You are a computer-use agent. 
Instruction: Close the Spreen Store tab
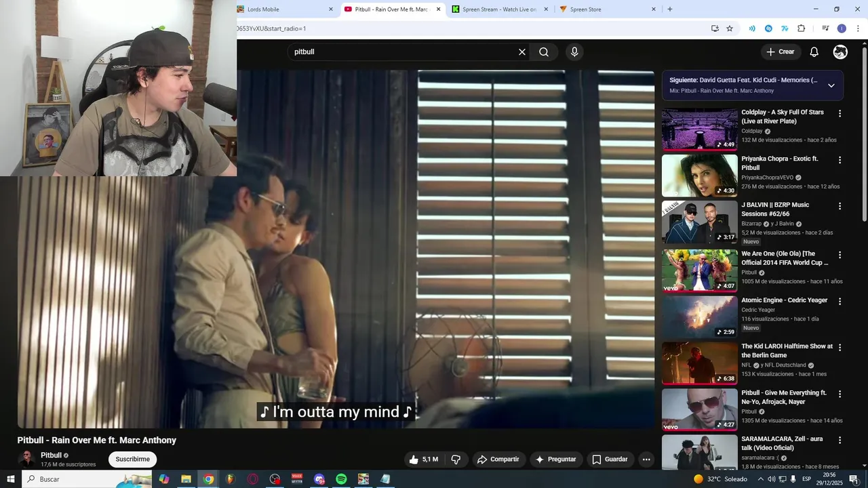(654, 9)
